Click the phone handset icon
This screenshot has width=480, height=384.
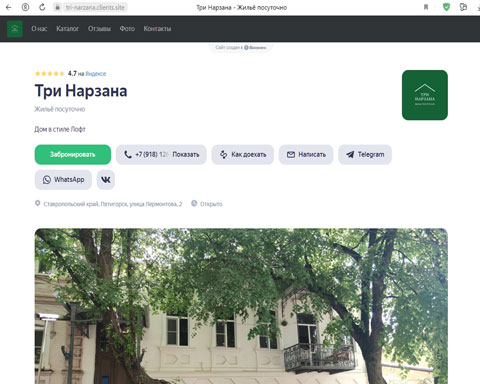click(128, 154)
